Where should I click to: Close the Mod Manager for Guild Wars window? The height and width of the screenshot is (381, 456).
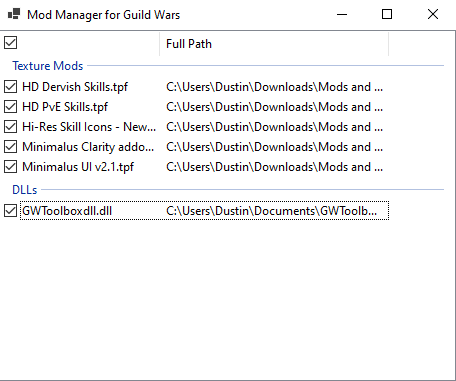click(x=433, y=14)
